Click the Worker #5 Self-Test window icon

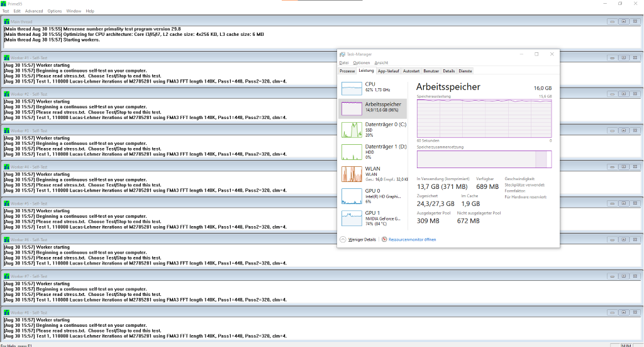click(x=6, y=203)
